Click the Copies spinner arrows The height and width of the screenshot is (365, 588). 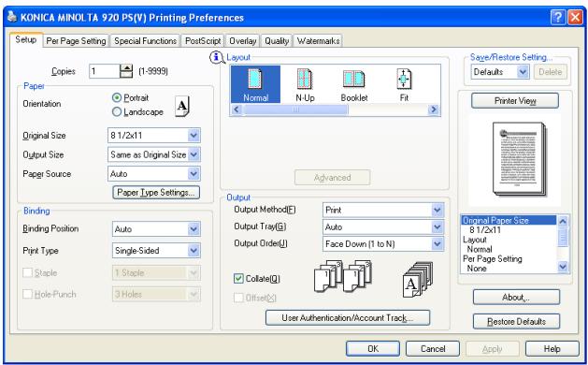point(126,71)
